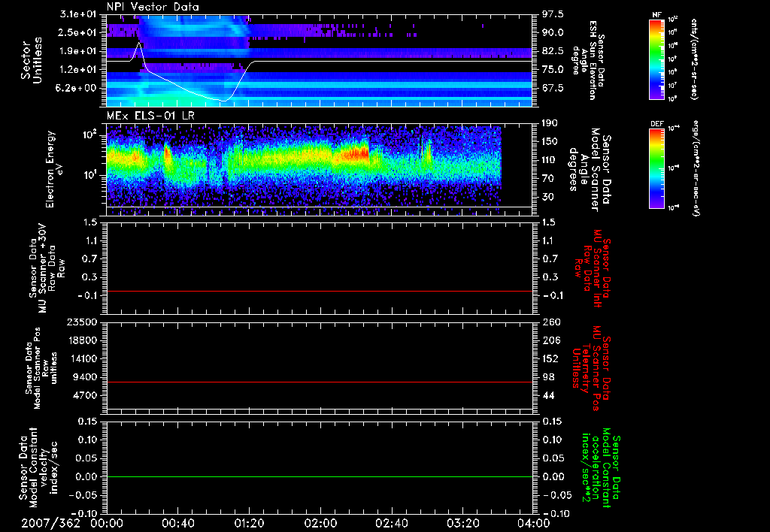Click the 190 scanner angle tick label
770x532 pixels.
pyautogui.click(x=549, y=122)
